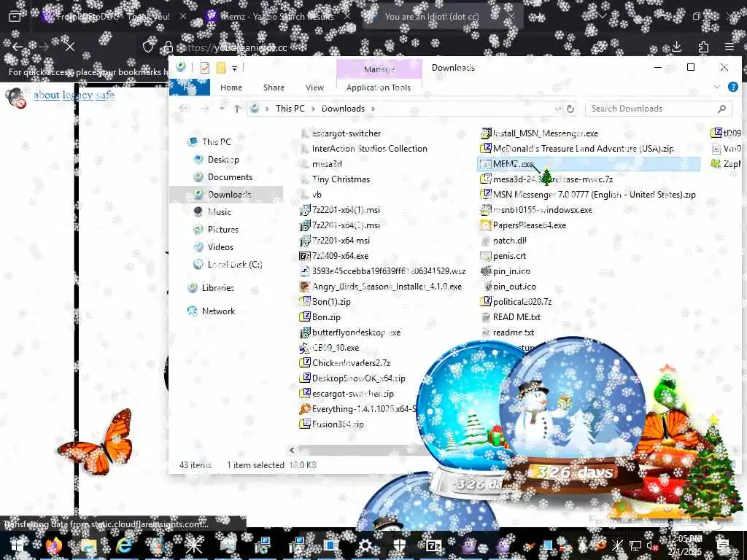Select the Everything-1.4.1 installer icon

pyautogui.click(x=304, y=409)
